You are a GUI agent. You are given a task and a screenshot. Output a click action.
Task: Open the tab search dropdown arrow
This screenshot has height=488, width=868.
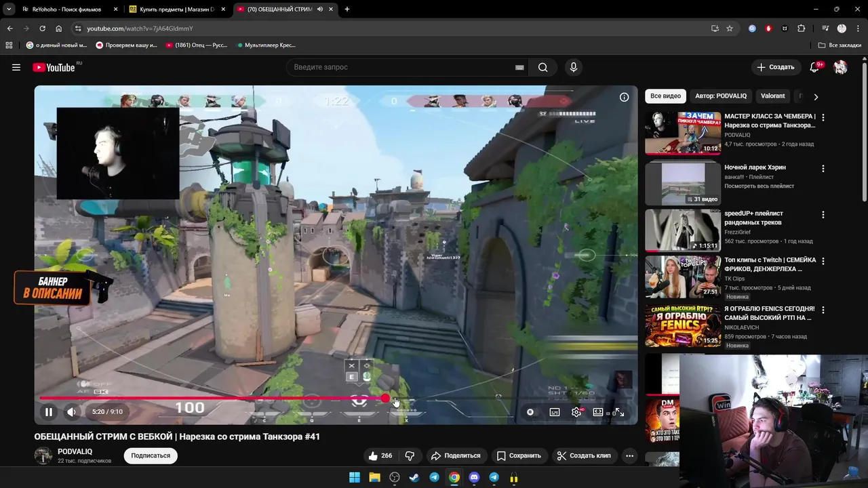click(9, 9)
